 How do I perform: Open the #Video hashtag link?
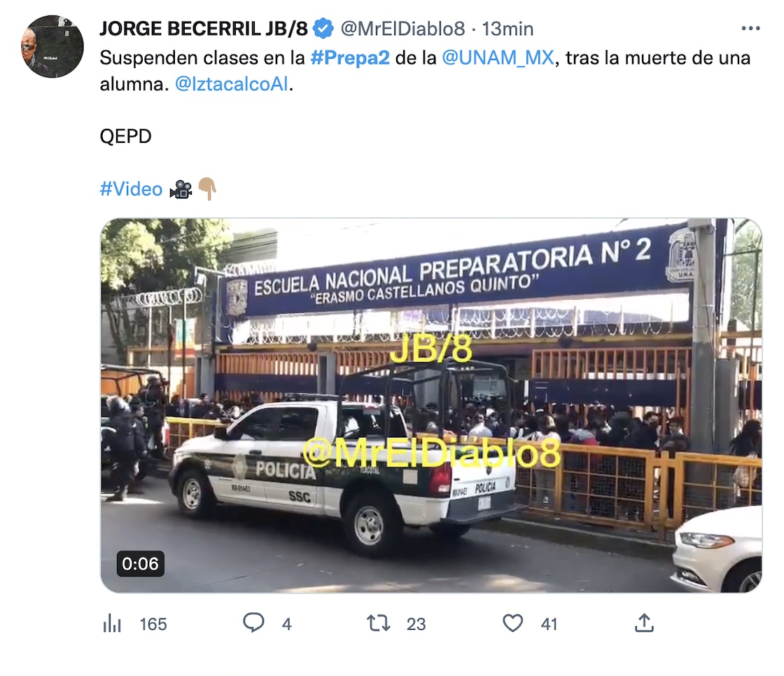tap(131, 189)
